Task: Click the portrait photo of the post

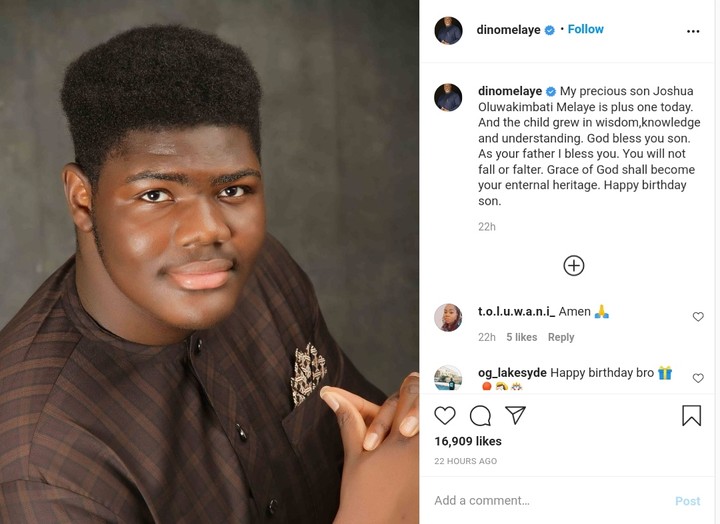Action: [x=209, y=262]
